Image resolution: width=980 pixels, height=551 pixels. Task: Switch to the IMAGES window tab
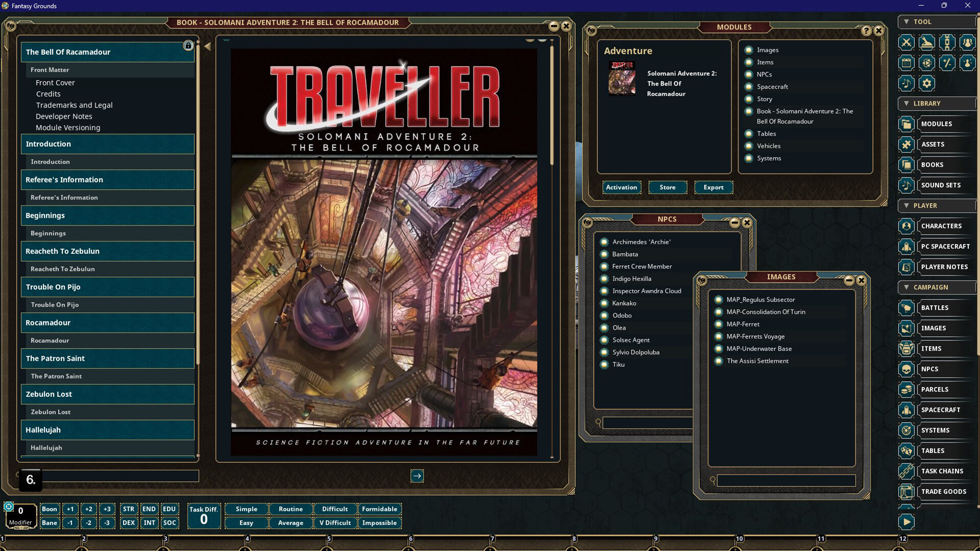780,277
